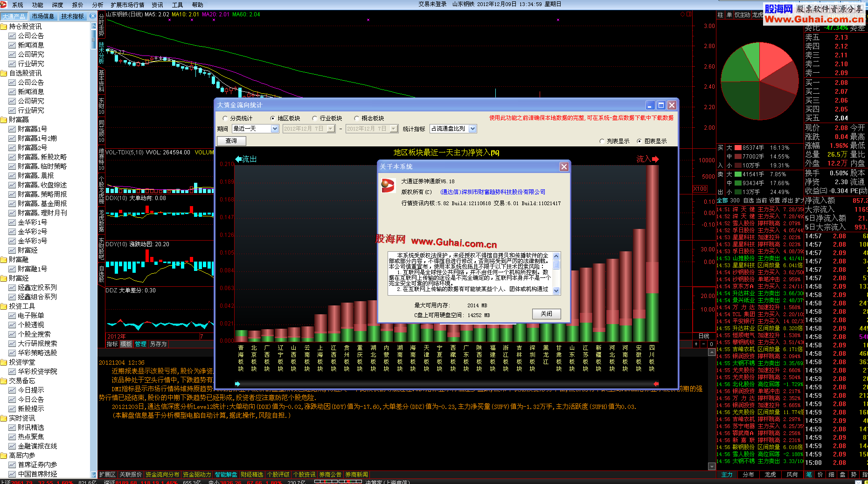Click the red square icon above the chart
The height and width of the screenshot is (484, 868).
coord(689,14)
